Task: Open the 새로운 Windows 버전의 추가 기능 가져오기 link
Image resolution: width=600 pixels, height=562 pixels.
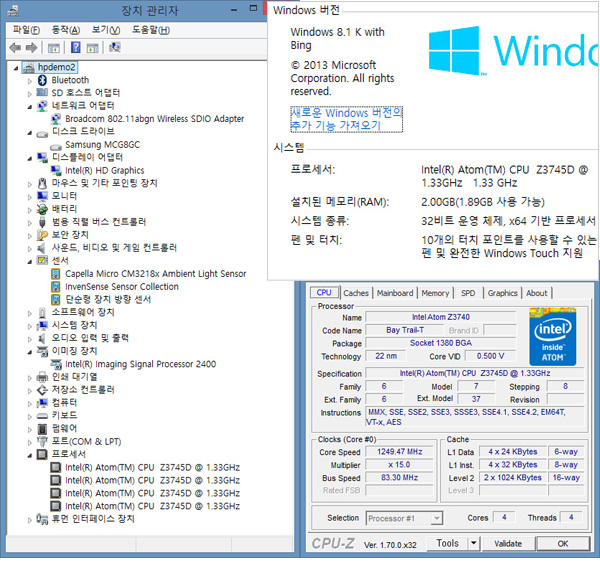Action: (346, 119)
